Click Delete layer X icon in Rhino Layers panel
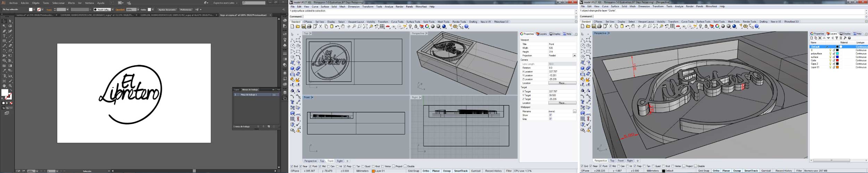Viewport: 868px width, 173px height. (820, 38)
